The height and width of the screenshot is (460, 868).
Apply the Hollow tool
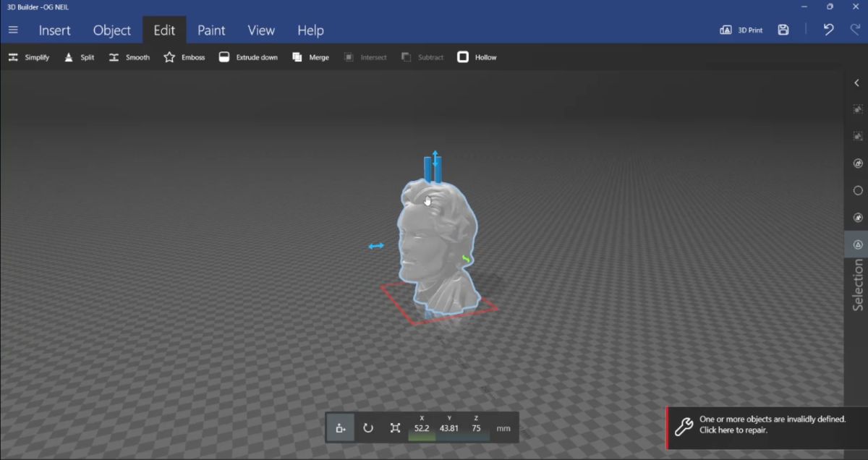(x=477, y=57)
